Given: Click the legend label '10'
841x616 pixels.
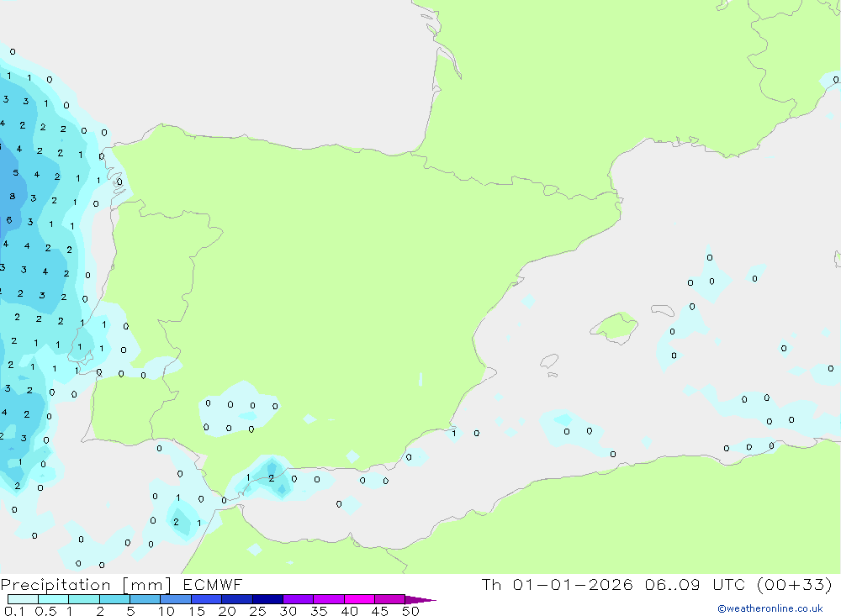Looking at the screenshot, I should tap(167, 611).
